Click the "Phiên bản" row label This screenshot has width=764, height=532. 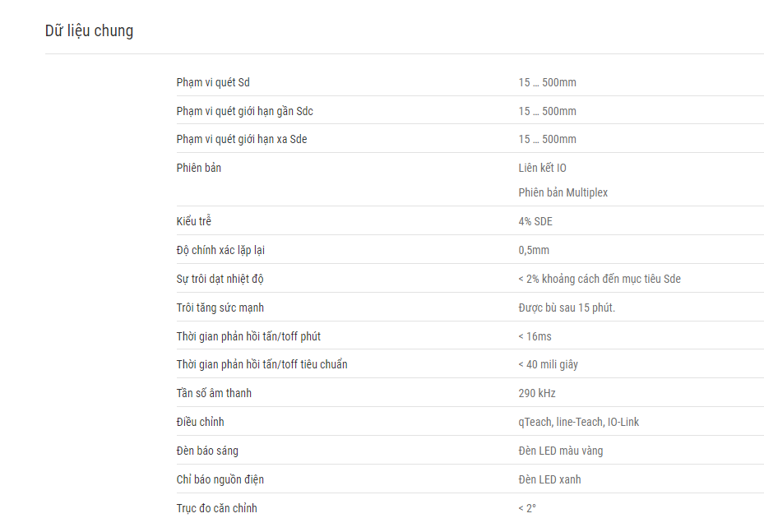point(199,168)
